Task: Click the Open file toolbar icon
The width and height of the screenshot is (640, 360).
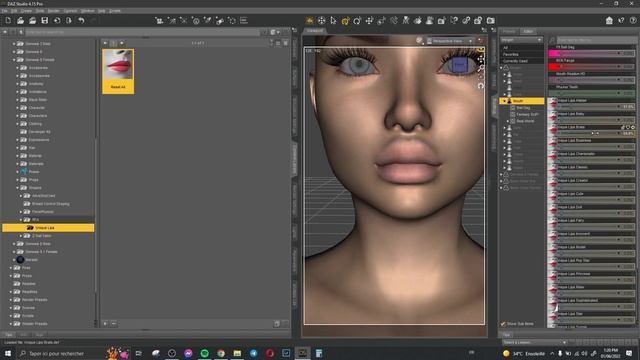Action: coord(20,20)
